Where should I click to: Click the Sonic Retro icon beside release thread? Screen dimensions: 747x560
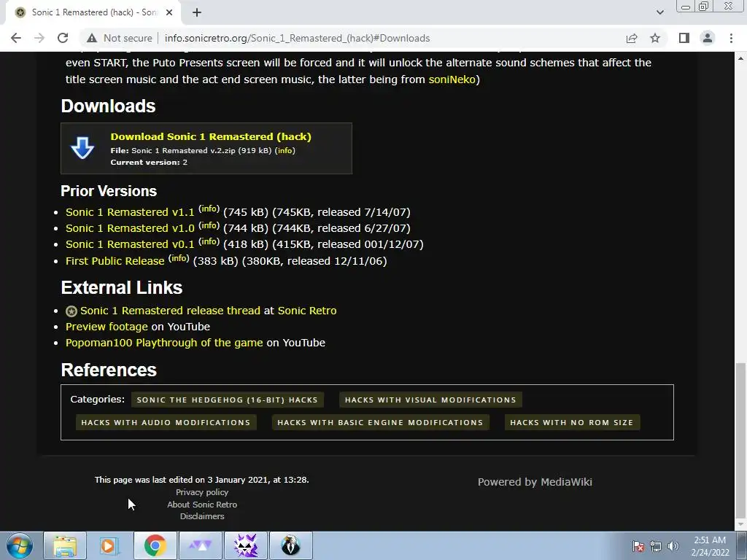71,311
